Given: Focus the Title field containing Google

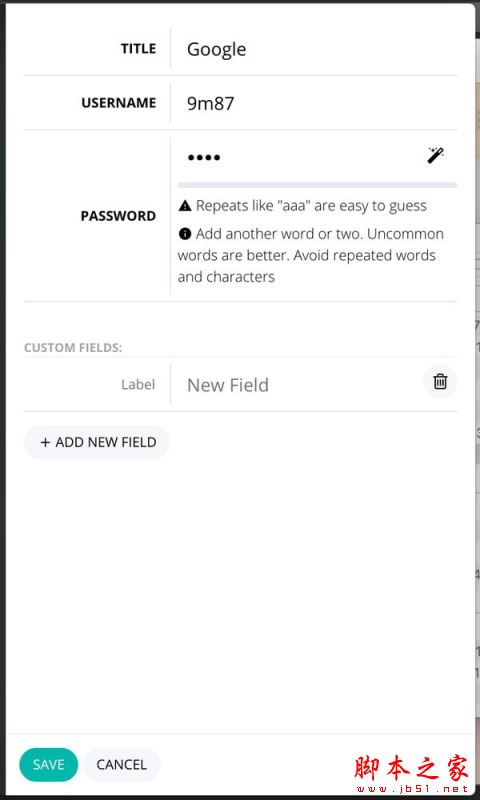Looking at the screenshot, I should [314, 49].
